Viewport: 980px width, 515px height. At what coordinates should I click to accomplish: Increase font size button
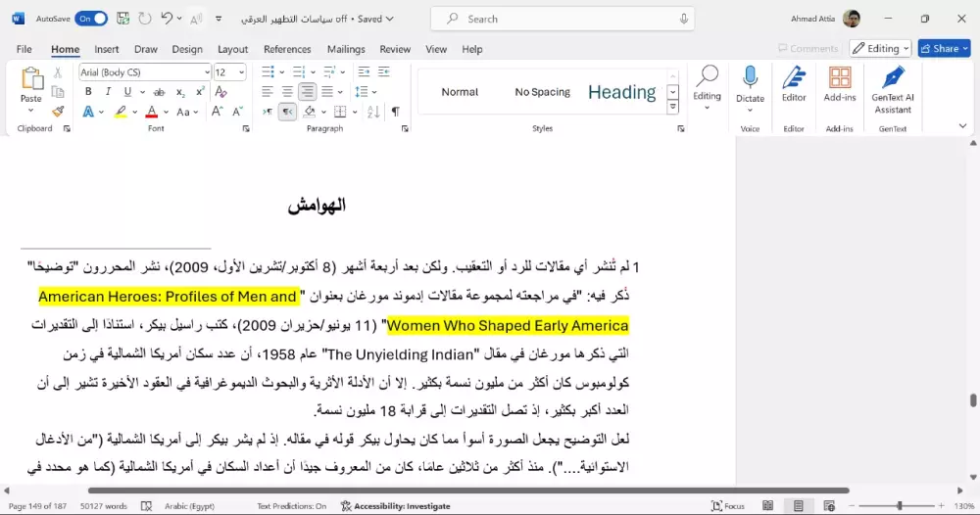(217, 112)
